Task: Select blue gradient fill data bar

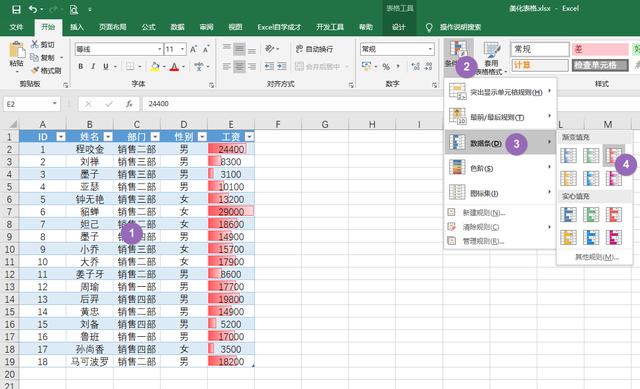Action: coord(569,155)
